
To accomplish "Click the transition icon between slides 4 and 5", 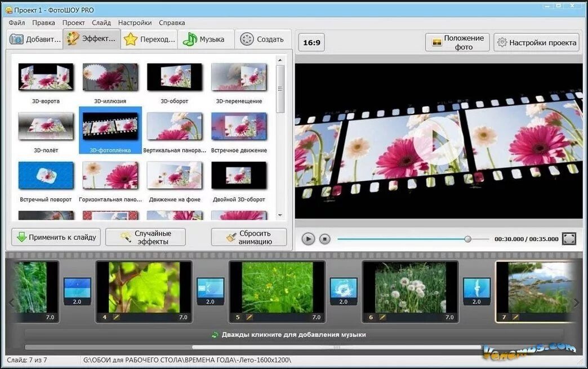I will [x=211, y=291].
